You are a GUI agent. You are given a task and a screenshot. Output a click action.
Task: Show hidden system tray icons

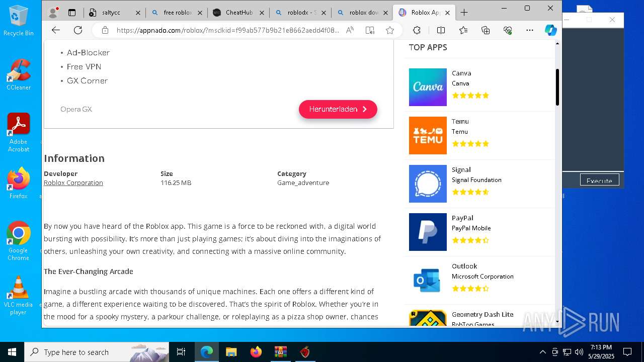coord(542,352)
